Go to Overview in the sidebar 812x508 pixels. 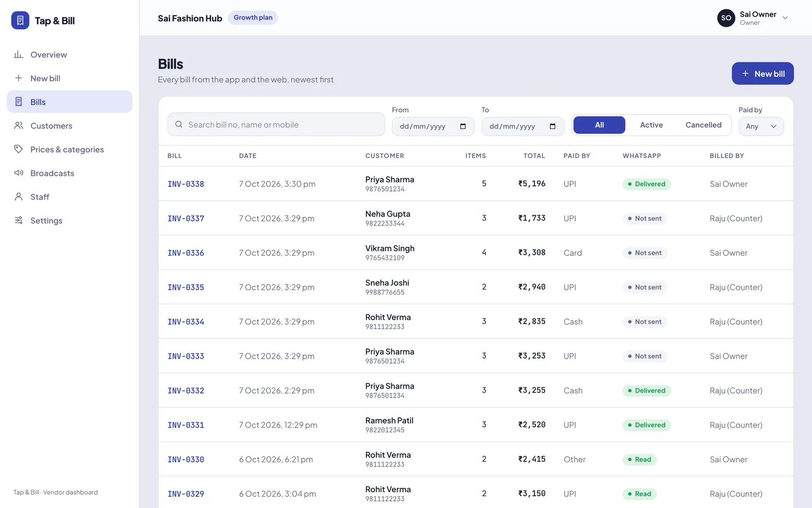70,54
